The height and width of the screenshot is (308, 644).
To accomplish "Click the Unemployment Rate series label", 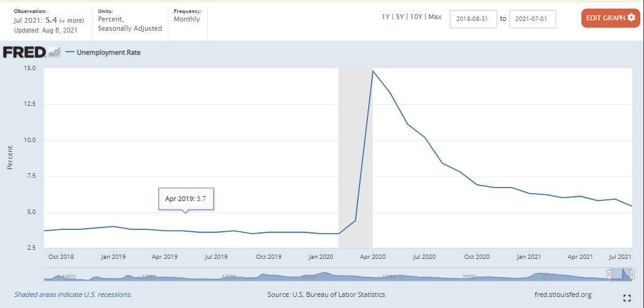I will click(108, 53).
